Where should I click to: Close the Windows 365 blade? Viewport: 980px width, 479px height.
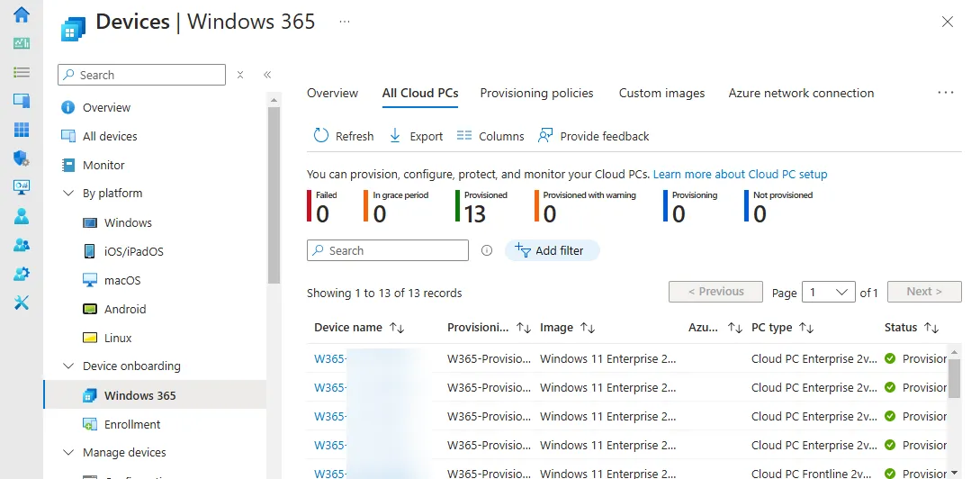(948, 22)
